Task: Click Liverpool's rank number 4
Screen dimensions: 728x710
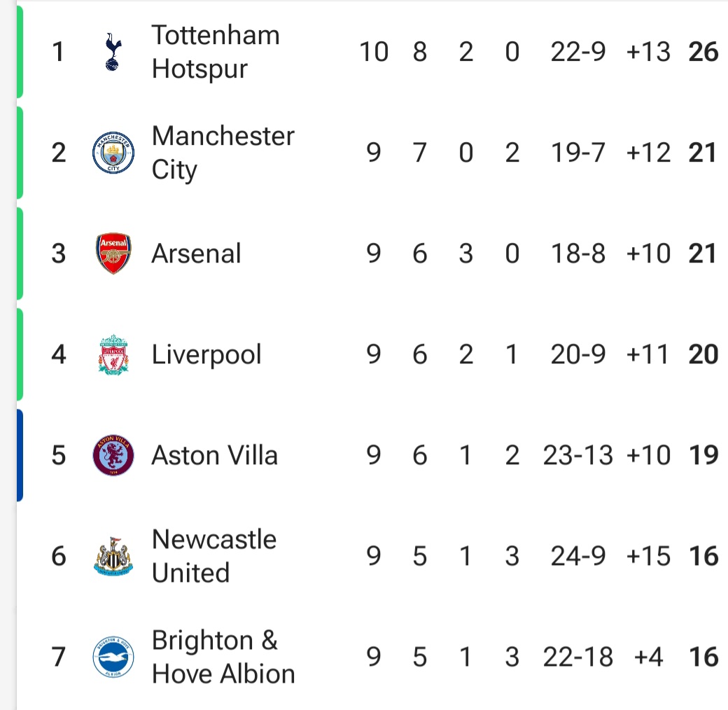Action: (59, 354)
